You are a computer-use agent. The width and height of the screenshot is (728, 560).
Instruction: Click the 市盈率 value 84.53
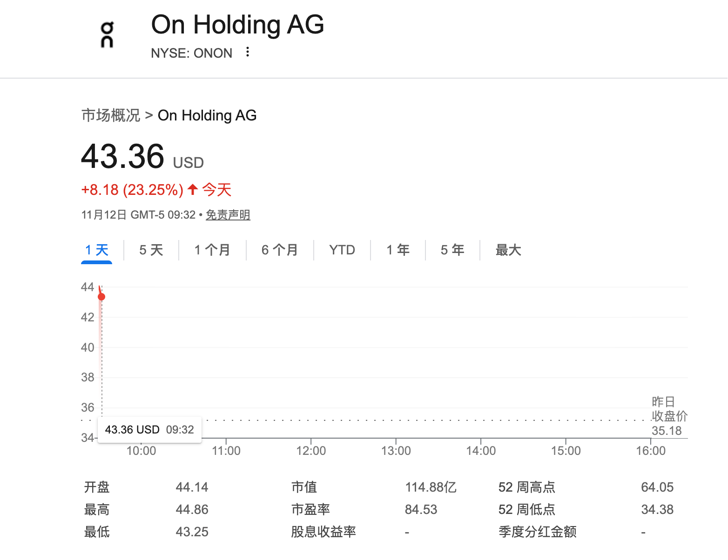tap(421, 510)
